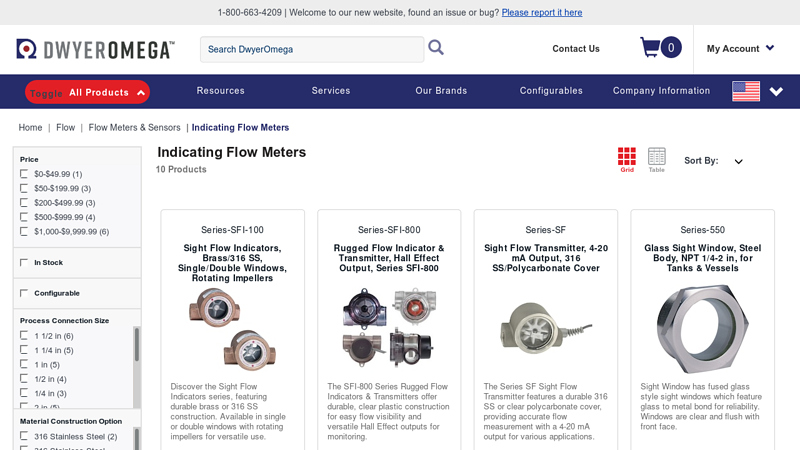Switch to Table view icon

[656, 158]
